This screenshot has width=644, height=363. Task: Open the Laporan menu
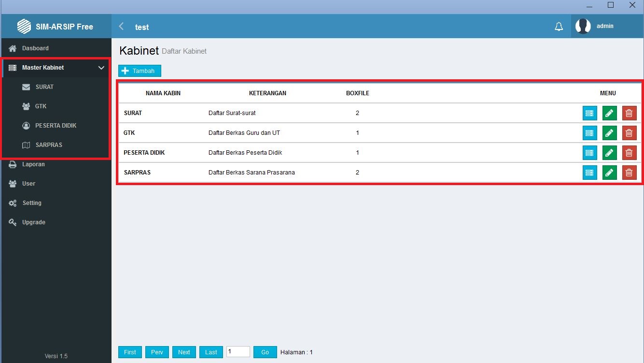(x=33, y=164)
